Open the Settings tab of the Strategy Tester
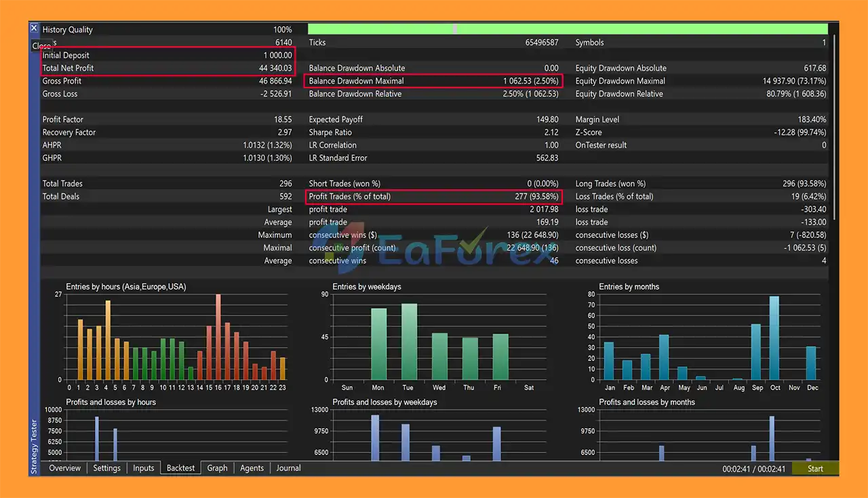The image size is (868, 498). [106, 467]
